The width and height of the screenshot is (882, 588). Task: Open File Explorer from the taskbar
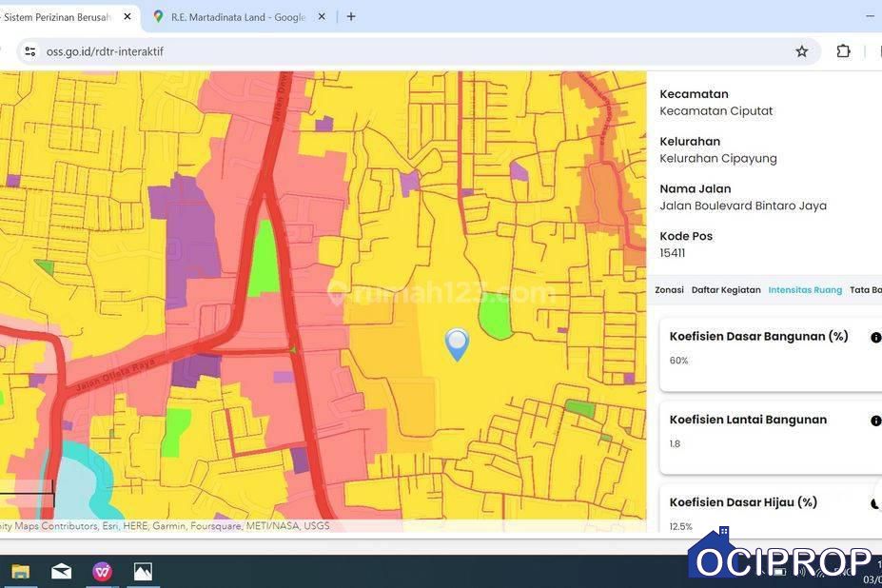pos(20,571)
